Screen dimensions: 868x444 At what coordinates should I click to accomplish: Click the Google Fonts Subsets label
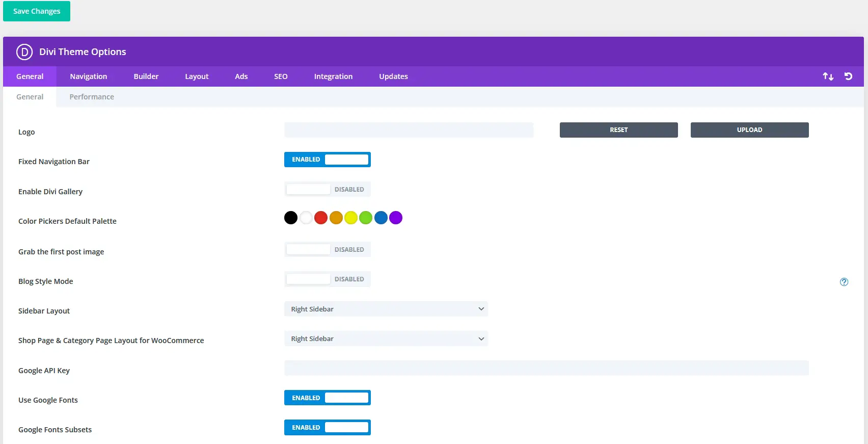(x=55, y=430)
